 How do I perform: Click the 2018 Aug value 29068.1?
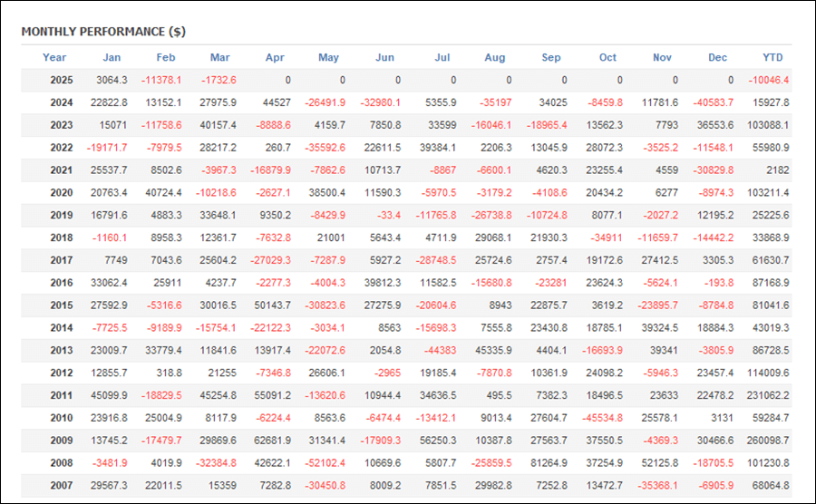[496, 237]
